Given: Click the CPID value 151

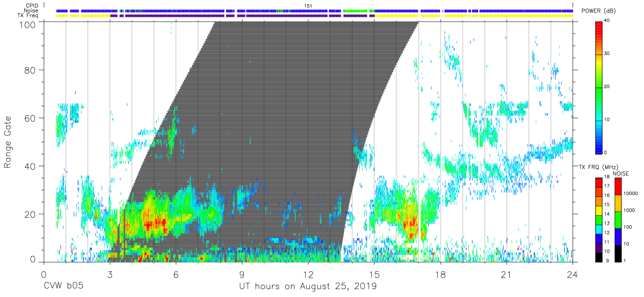Looking at the screenshot, I should 308,5.
